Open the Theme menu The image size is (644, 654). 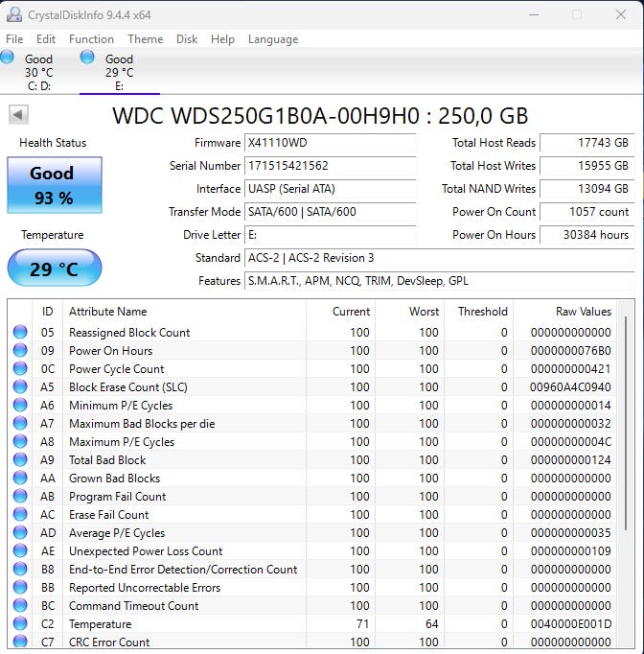point(145,39)
